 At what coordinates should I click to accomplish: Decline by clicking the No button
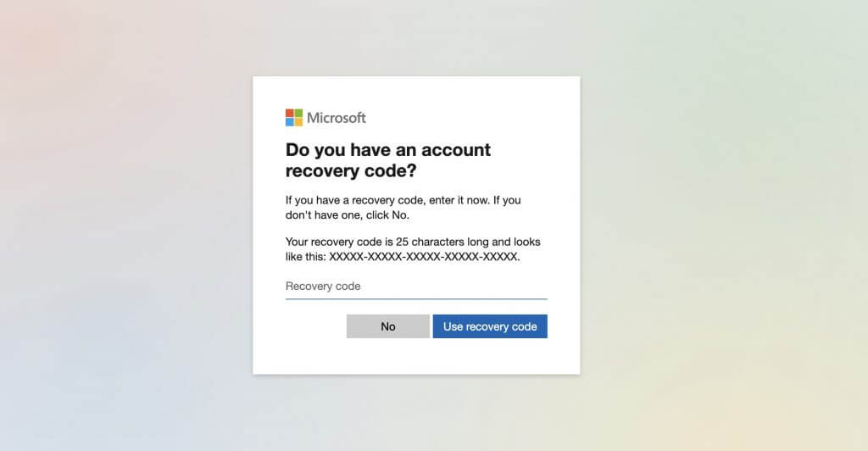click(x=388, y=326)
